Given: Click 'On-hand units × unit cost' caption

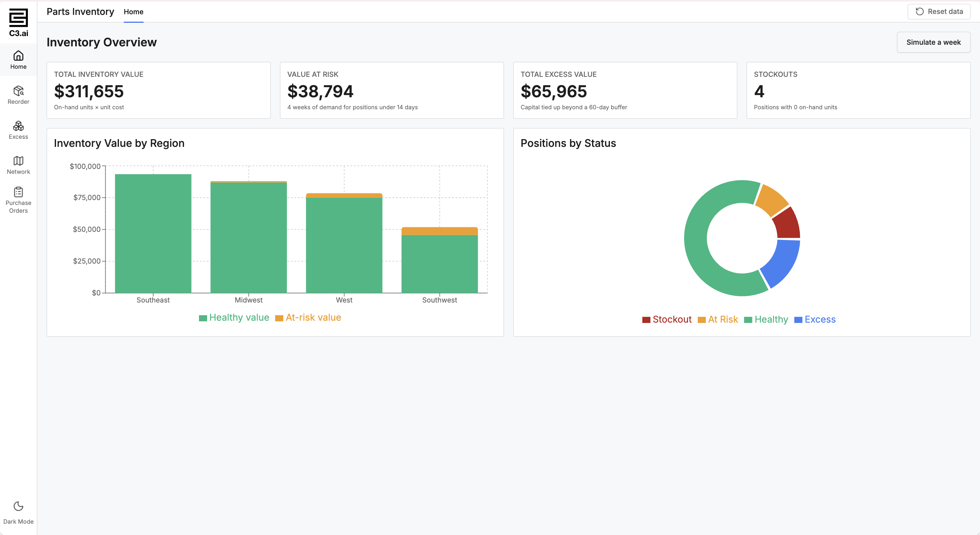Looking at the screenshot, I should 89,107.
